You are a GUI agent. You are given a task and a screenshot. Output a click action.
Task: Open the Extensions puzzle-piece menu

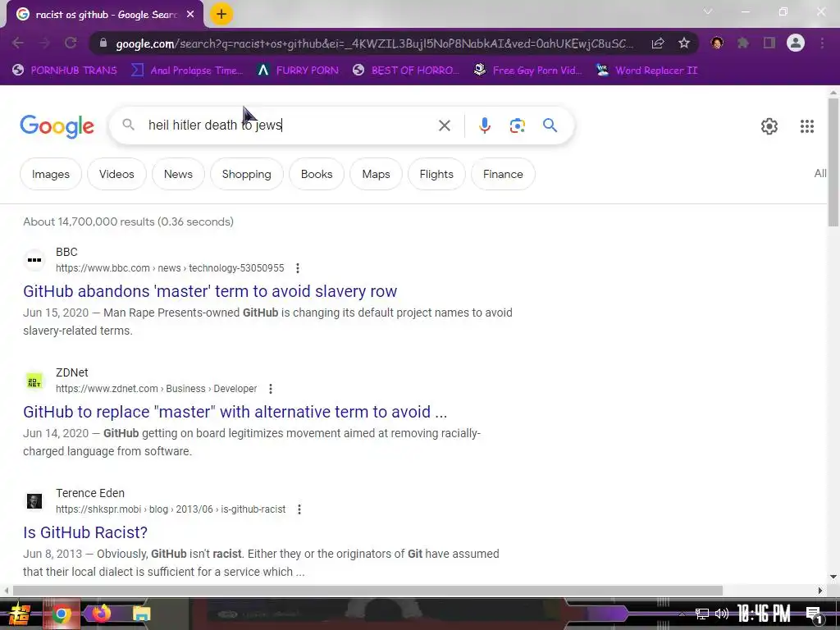pos(743,43)
